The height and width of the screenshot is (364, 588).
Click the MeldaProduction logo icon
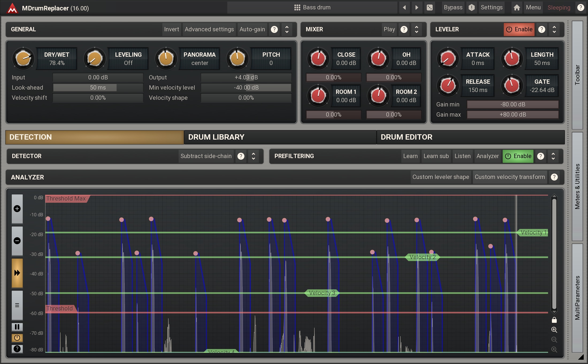point(12,8)
